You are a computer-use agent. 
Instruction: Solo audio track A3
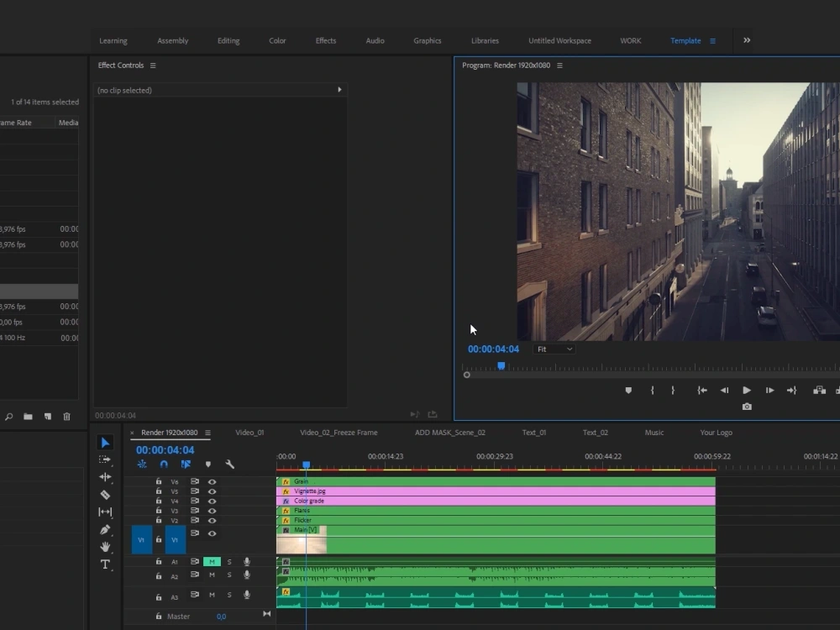click(x=229, y=595)
